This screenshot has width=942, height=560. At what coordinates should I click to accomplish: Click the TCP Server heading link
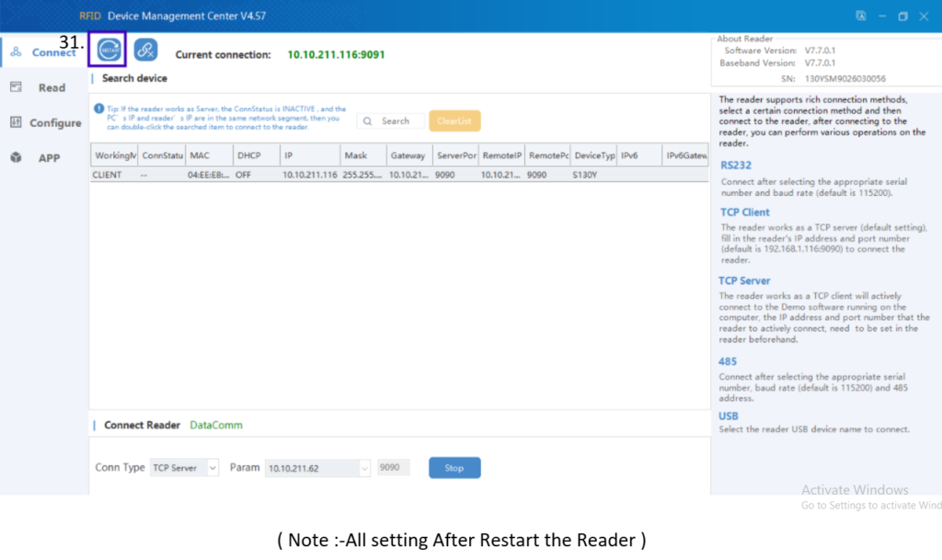(x=744, y=280)
